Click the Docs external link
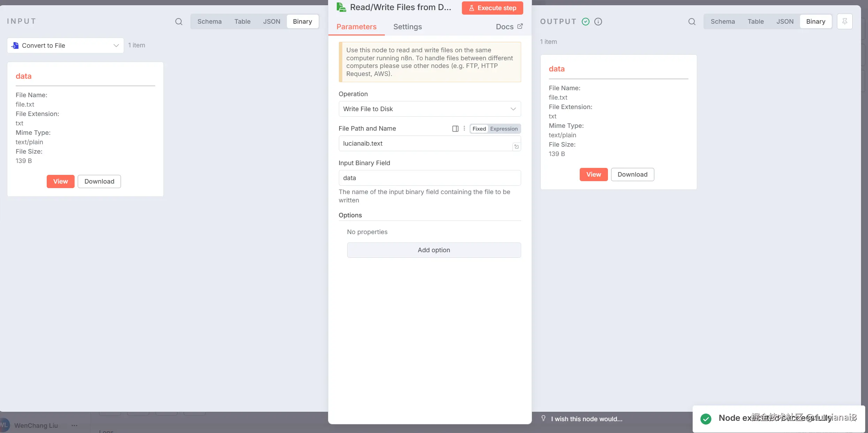868x433 pixels. (x=509, y=27)
